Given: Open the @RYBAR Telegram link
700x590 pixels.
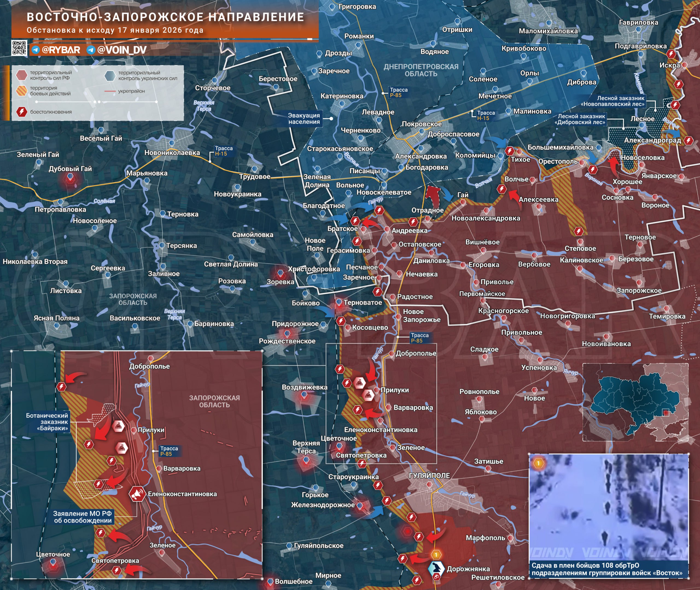Looking at the screenshot, I should click(61, 50).
